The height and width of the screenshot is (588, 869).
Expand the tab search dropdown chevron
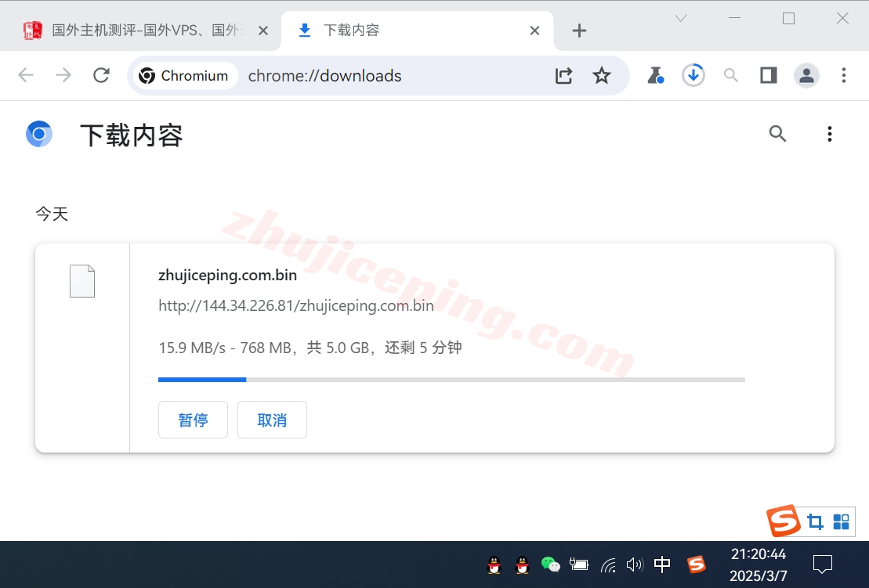tap(681, 18)
